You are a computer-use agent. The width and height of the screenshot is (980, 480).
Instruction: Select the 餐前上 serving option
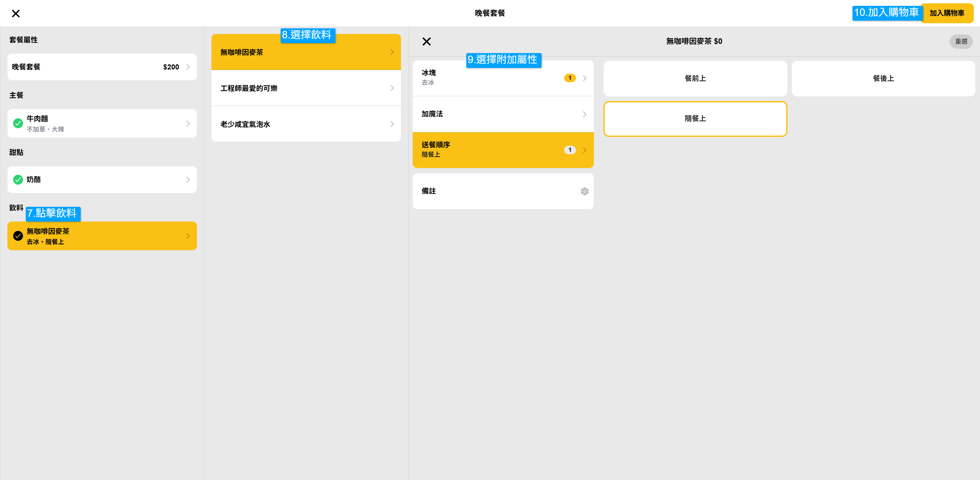click(x=695, y=78)
